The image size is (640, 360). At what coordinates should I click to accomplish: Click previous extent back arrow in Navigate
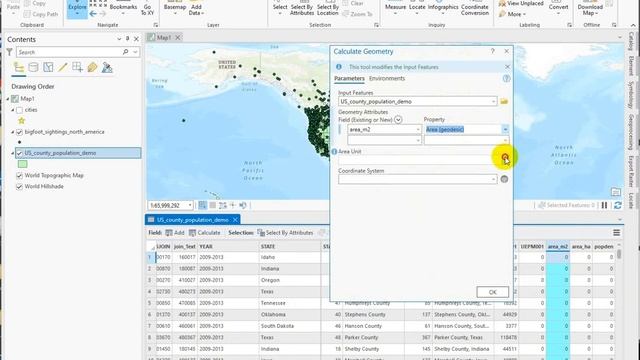coord(93,13)
